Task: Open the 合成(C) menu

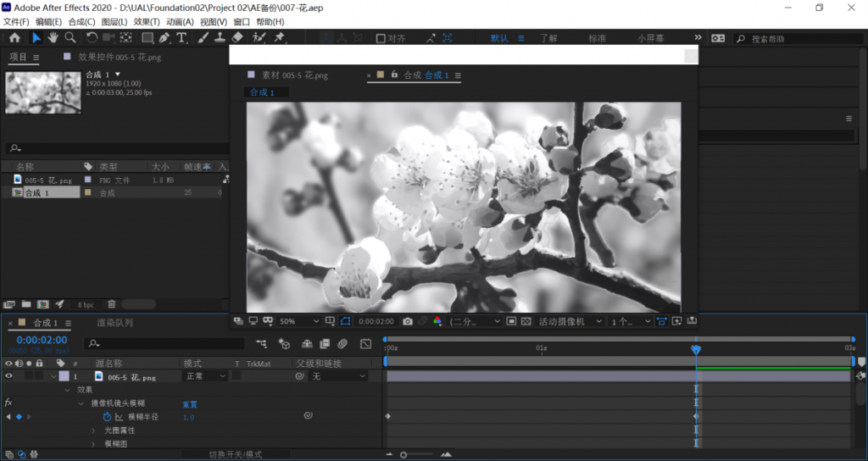Action: tap(81, 21)
